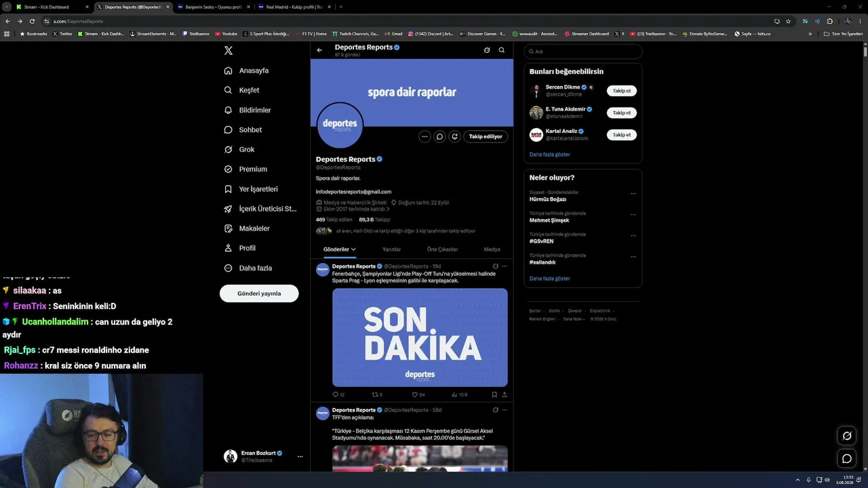Viewport: 868px width, 488px height.
Task: Toggle post notifications with the bell icon
Action: (455, 136)
